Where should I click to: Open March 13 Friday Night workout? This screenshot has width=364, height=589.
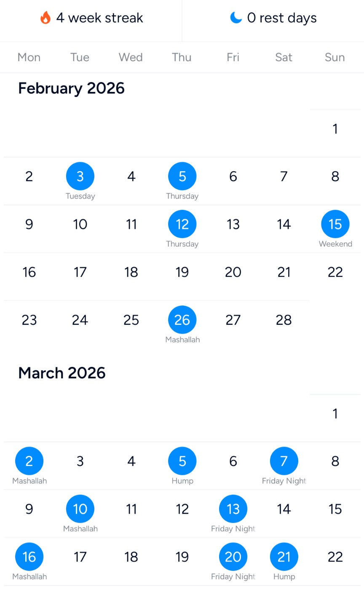click(x=233, y=509)
